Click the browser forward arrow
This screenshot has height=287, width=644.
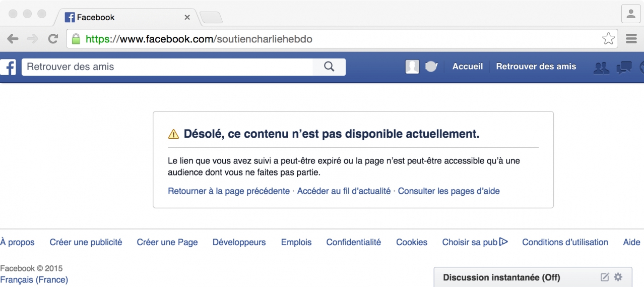pyautogui.click(x=32, y=39)
